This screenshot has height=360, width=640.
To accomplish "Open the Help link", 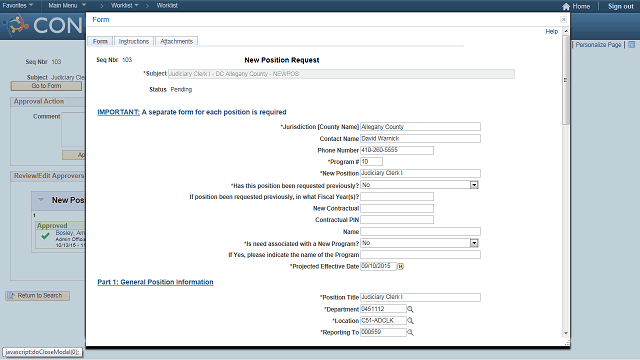I will [x=551, y=31].
